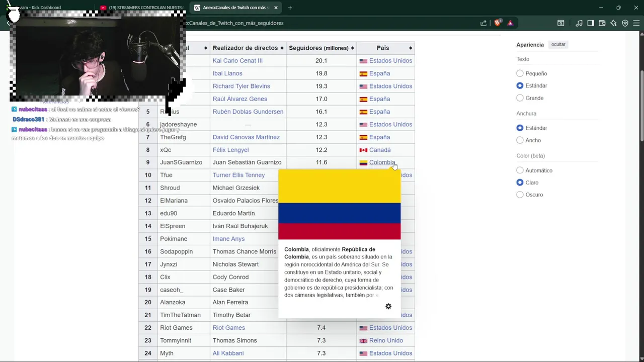Open Brave Rewards triangle icon
644x362 pixels.
click(x=510, y=23)
